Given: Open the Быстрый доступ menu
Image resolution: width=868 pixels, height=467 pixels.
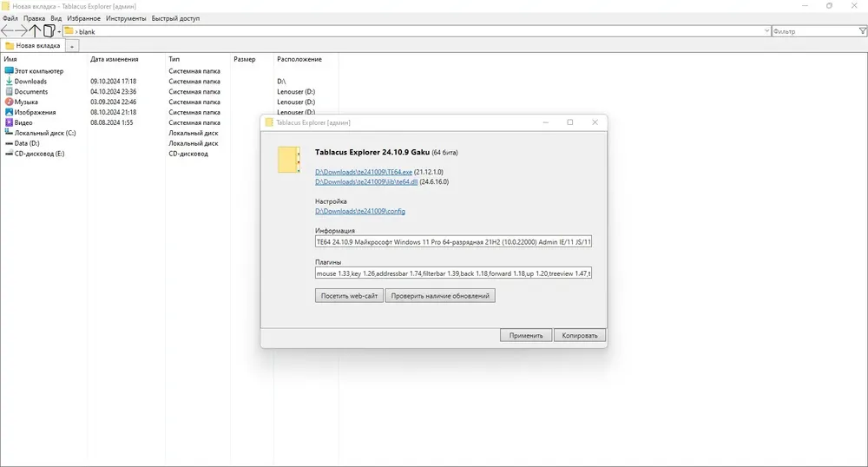Looking at the screenshot, I should tap(175, 18).
